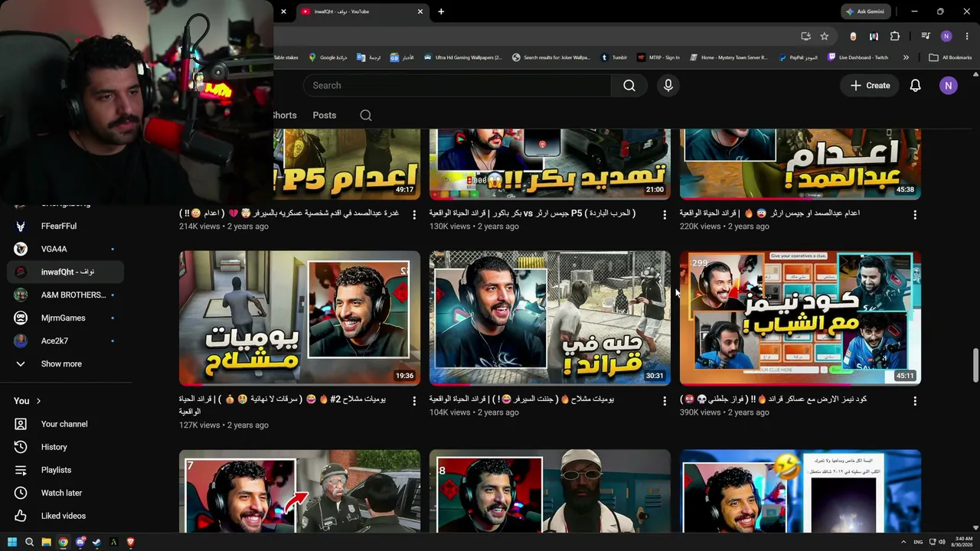Close the inwafQht YouTube browser tab

[420, 11]
